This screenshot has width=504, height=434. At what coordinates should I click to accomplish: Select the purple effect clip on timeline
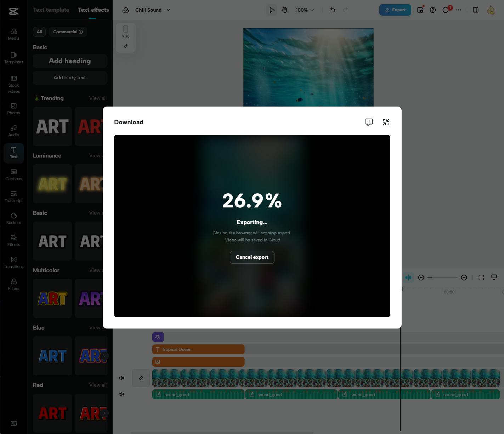point(158,337)
